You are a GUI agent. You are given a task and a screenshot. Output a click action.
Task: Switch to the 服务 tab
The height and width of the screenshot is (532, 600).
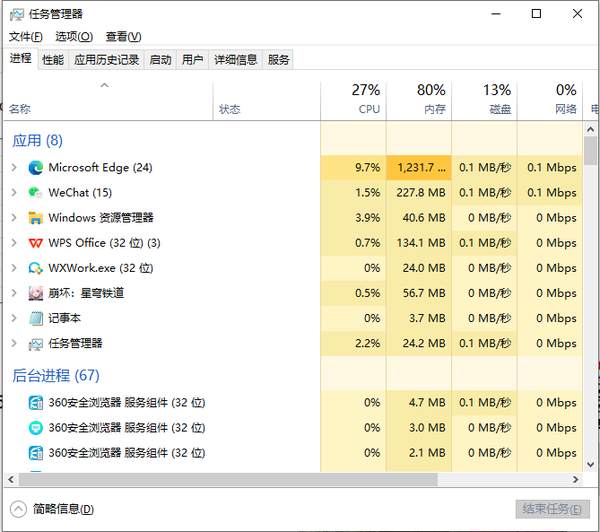coord(278,60)
